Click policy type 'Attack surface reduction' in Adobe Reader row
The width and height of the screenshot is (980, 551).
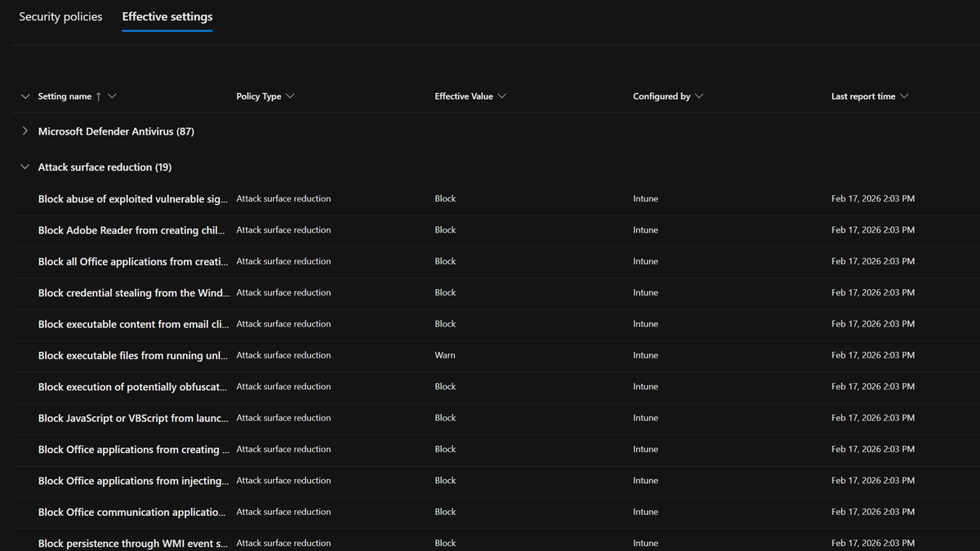coord(283,230)
